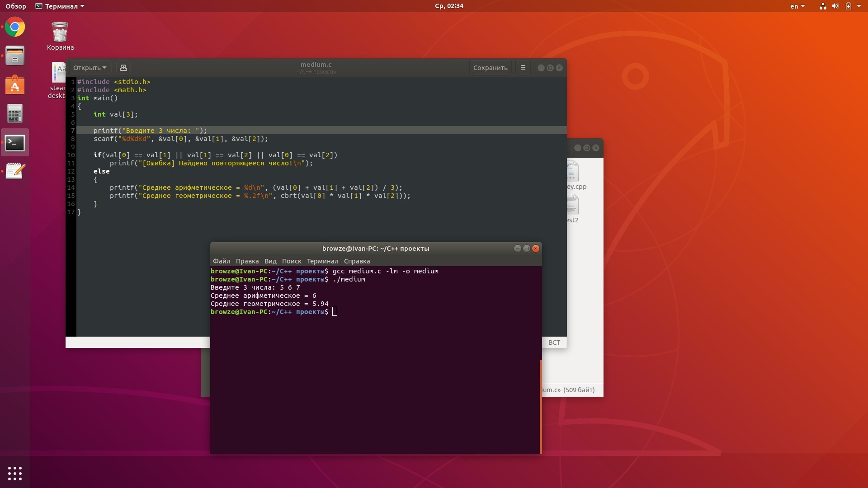
Task: Open the volume indicator in top bar
Action: [835, 6]
